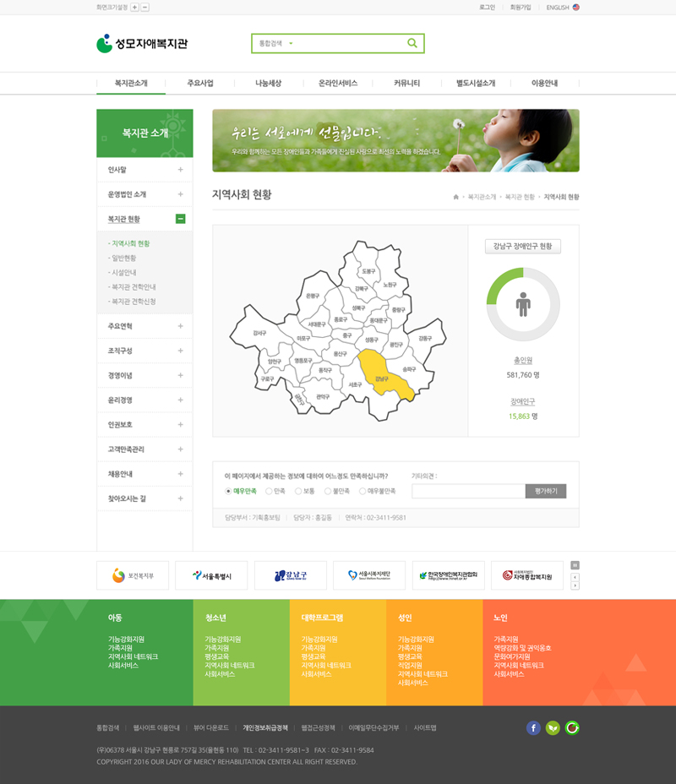Collapse the 복지관 현황 sidebar section
Screen dimensions: 676x784
click(x=180, y=219)
